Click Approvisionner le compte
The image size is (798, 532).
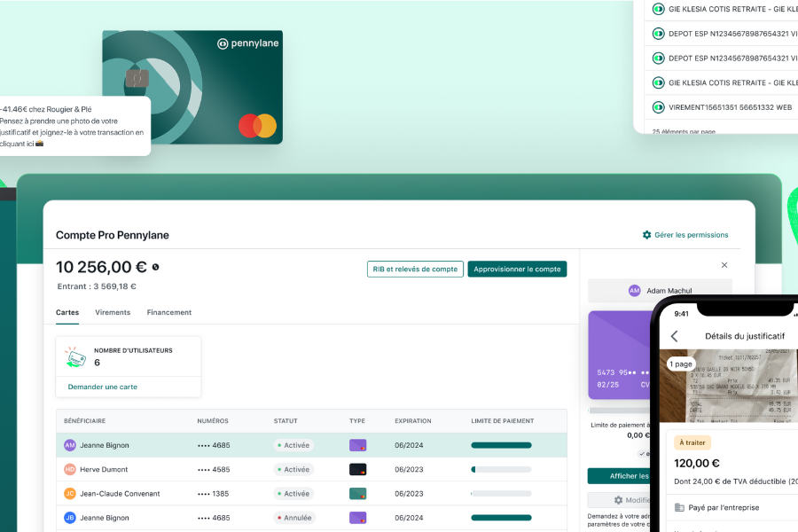517,269
